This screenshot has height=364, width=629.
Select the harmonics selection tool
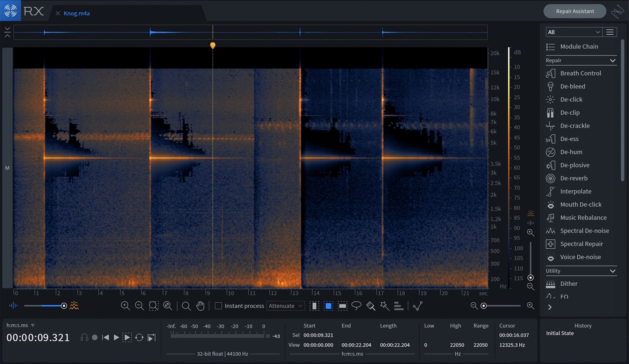coord(399,306)
